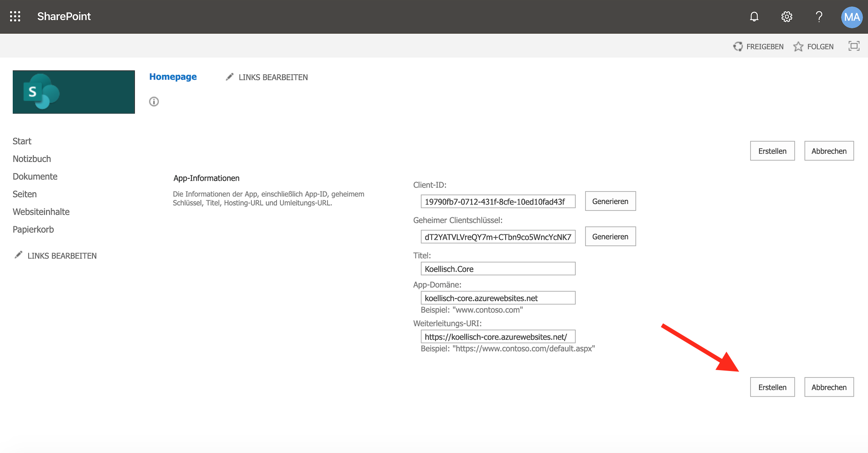Click the FREIGEBEN label text
The width and height of the screenshot is (868, 453).
pos(765,47)
